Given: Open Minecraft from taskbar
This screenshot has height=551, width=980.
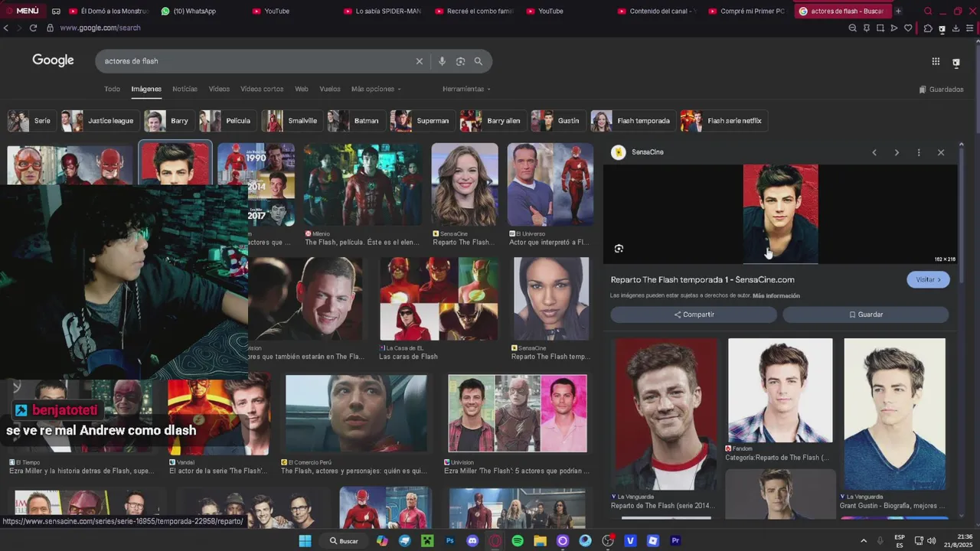Looking at the screenshot, I should 427,540.
